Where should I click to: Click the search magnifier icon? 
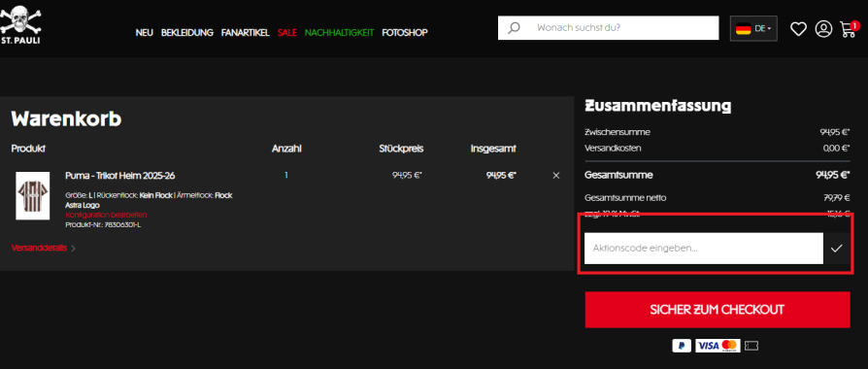(x=515, y=28)
